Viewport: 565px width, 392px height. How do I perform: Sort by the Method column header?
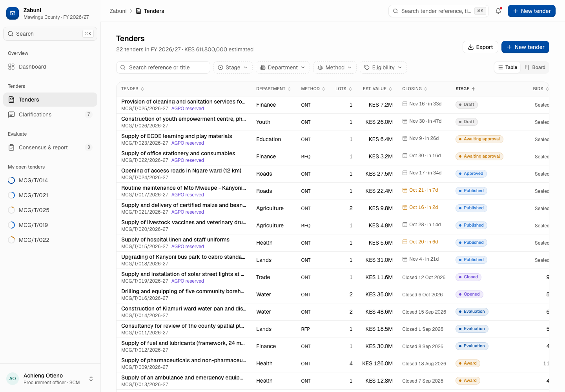(313, 89)
